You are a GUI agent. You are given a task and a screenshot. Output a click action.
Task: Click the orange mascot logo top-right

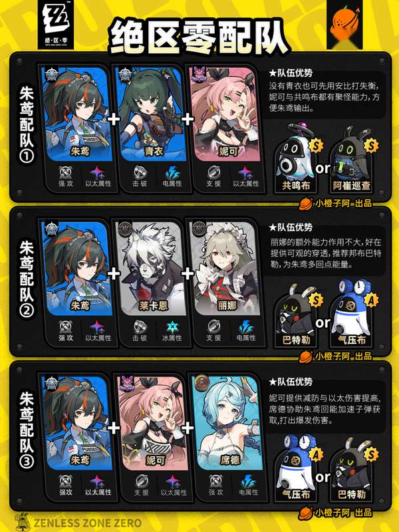(344, 25)
